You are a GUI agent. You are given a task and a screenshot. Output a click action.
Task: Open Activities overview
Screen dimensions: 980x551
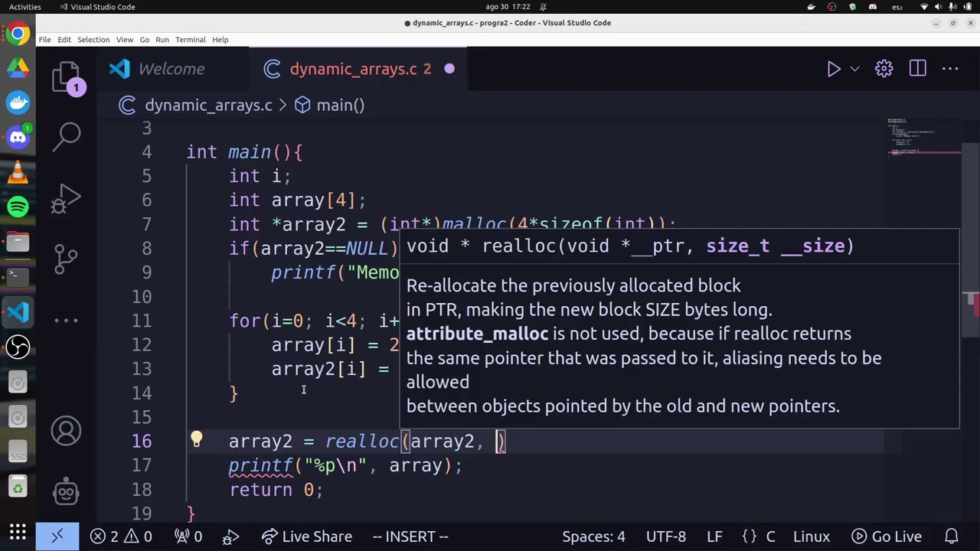click(25, 7)
